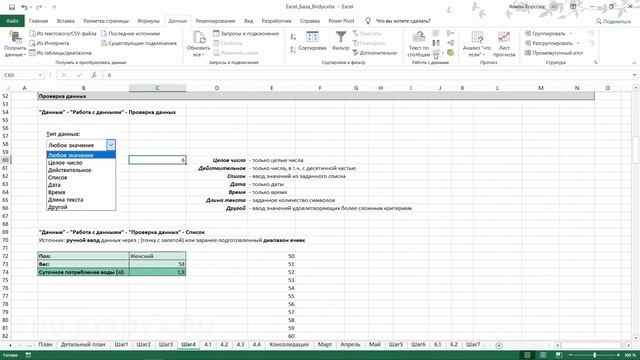Click the Flash Fill icon

pyautogui.click(x=436, y=33)
